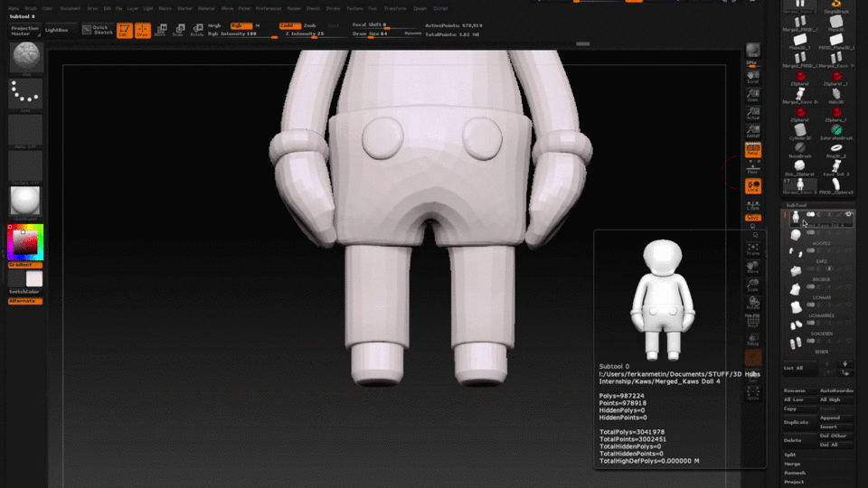Open the Texture Off slot

click(x=25, y=166)
